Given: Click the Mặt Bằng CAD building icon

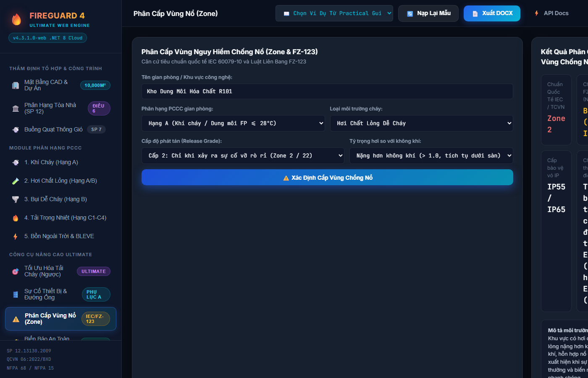Looking at the screenshot, I should (16, 85).
